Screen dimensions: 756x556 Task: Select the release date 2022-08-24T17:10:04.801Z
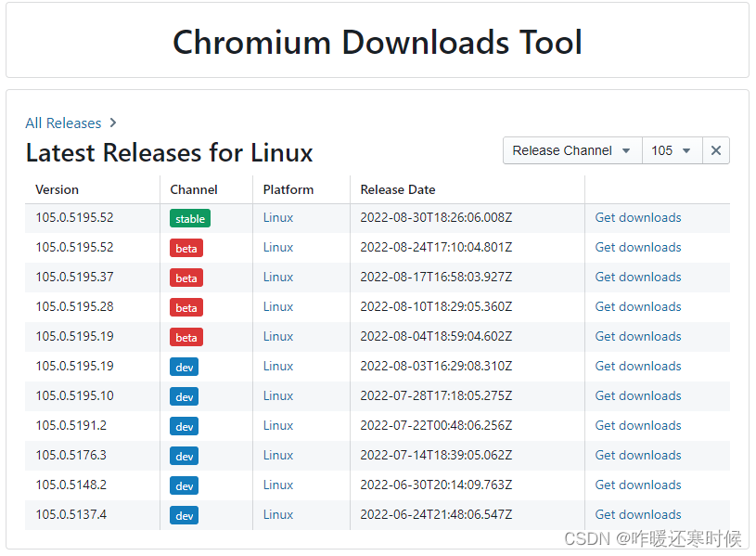(x=436, y=247)
